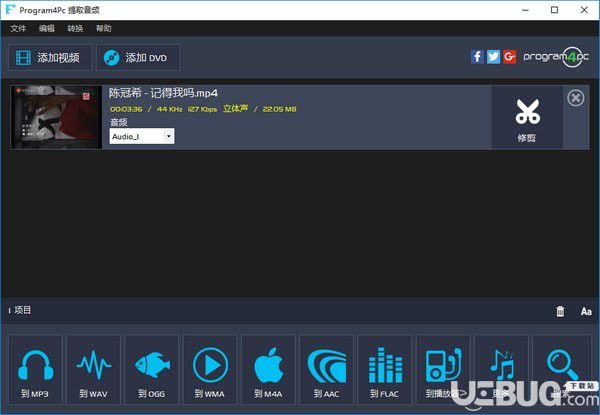
Task: Click the 127 Kbps bitrate text
Action: tap(202, 109)
